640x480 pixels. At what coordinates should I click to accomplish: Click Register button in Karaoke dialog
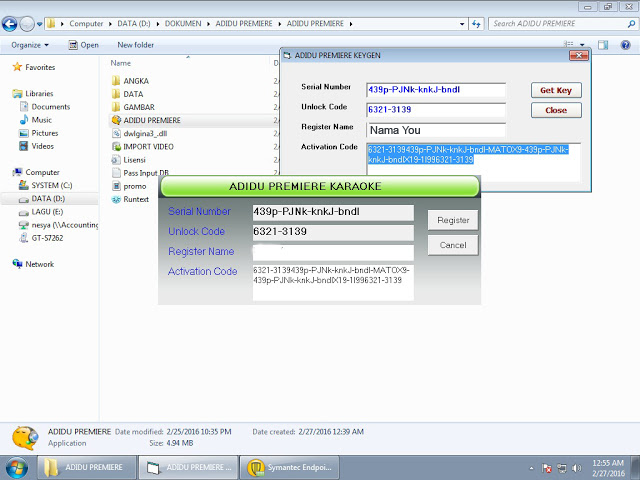(453, 220)
